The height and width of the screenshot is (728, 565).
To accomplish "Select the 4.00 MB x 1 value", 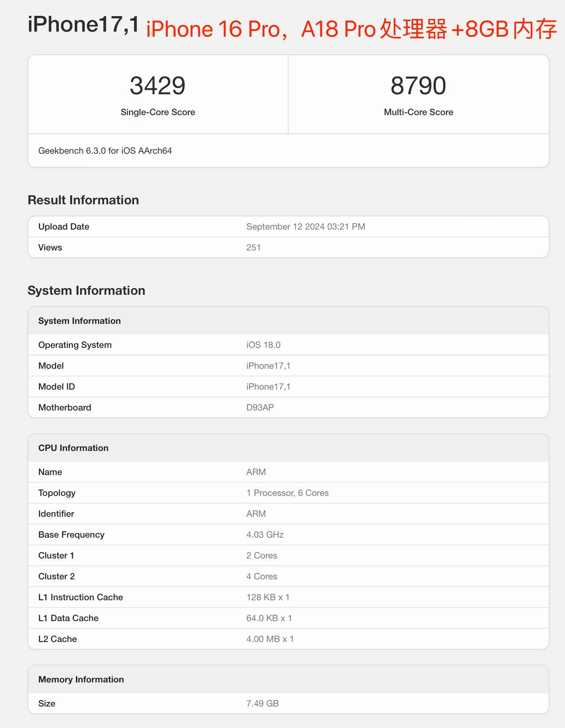I will (x=270, y=639).
